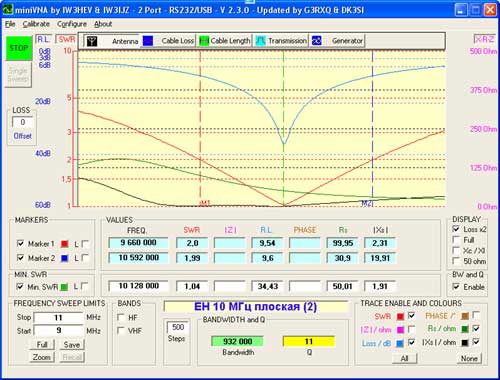Click the None traces button
The width and height of the screenshot is (500, 380).
click(x=469, y=358)
